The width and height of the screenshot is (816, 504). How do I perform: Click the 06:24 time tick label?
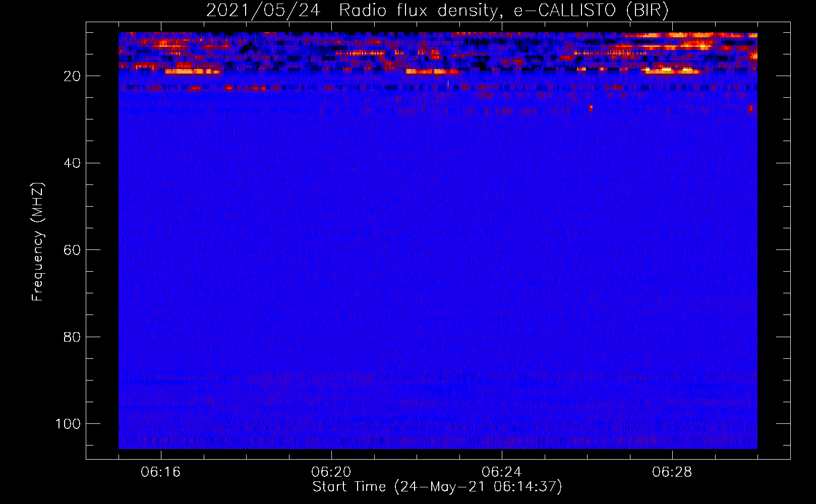coord(502,472)
